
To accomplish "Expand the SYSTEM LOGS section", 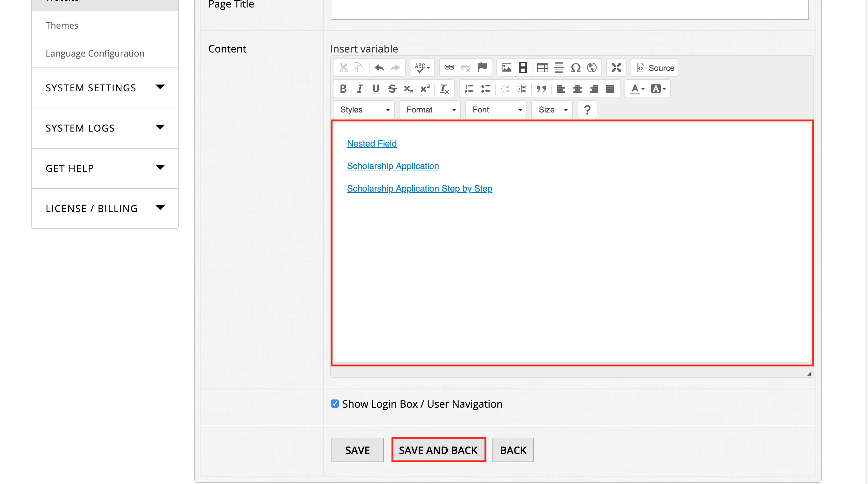I will [105, 128].
